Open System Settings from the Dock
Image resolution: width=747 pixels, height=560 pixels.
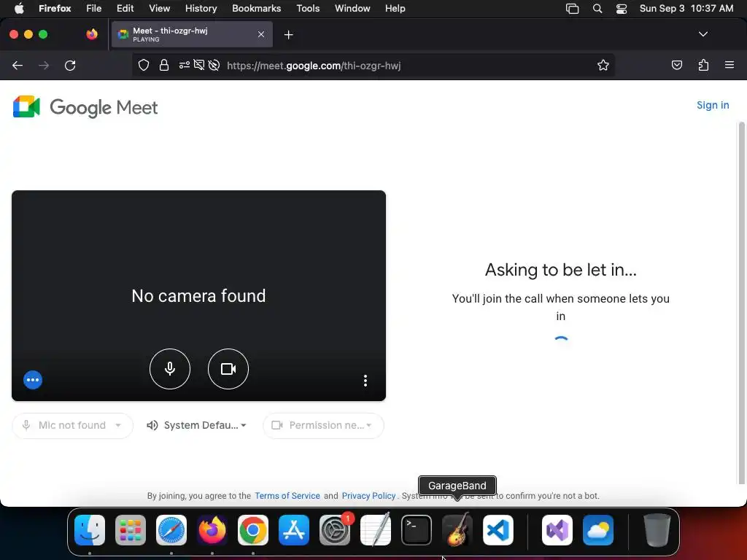click(x=335, y=530)
